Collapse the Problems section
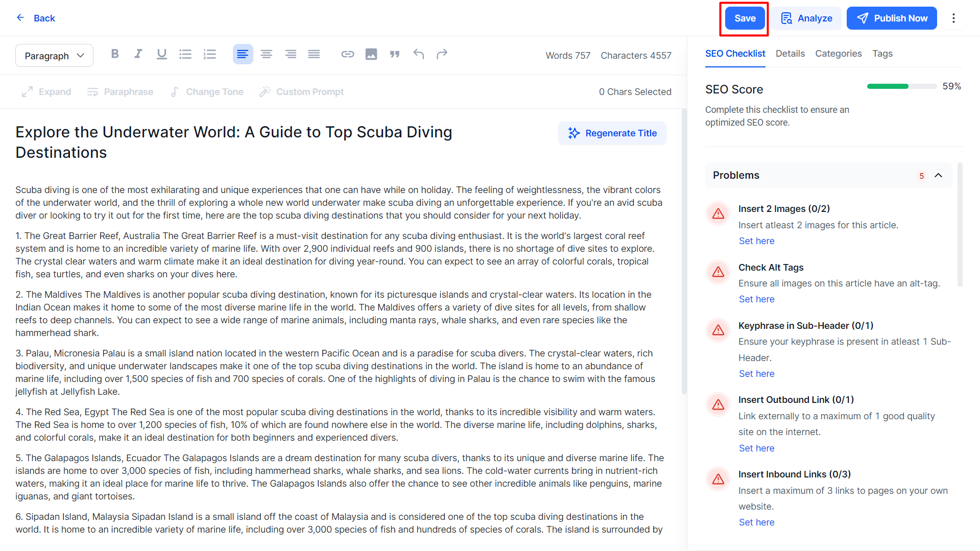The image size is (980, 551). point(938,175)
